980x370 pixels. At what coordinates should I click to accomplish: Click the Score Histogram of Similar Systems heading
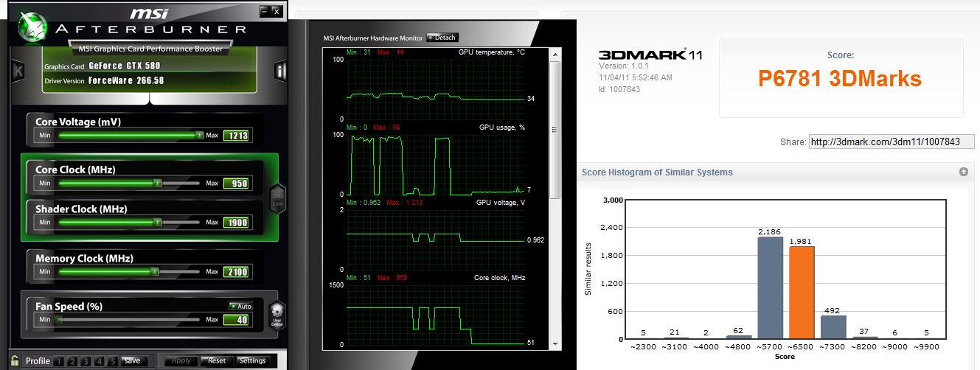(658, 172)
